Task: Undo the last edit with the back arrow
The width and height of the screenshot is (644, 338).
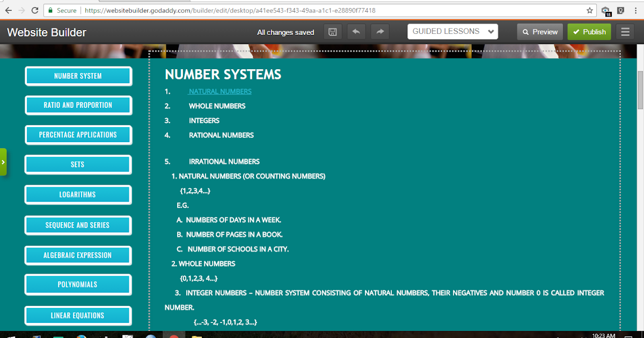Action: point(356,31)
